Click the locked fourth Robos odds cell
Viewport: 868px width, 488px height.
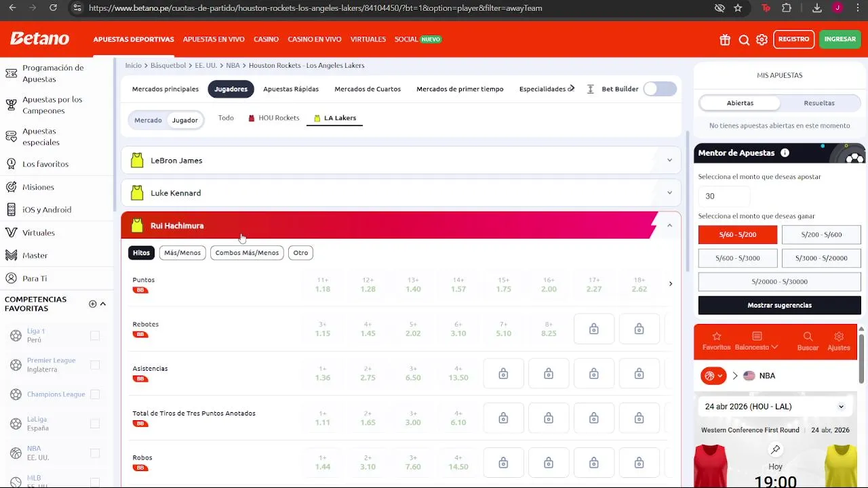639,463
